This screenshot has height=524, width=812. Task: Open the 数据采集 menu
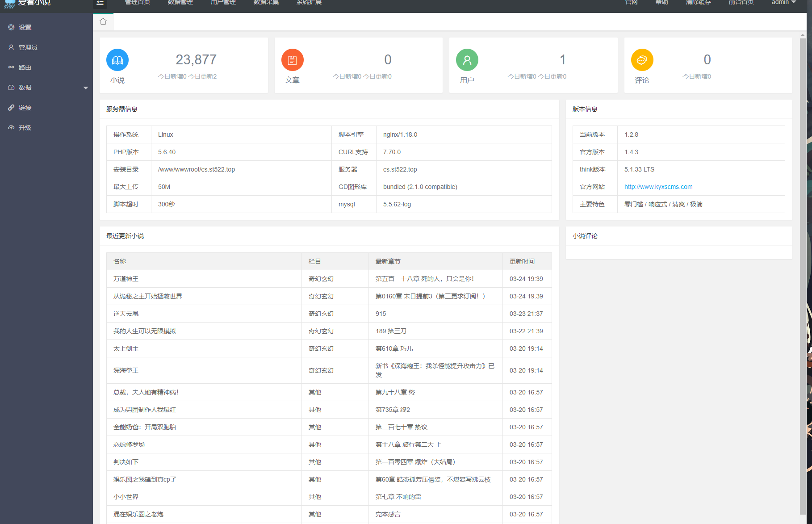[266, 3]
